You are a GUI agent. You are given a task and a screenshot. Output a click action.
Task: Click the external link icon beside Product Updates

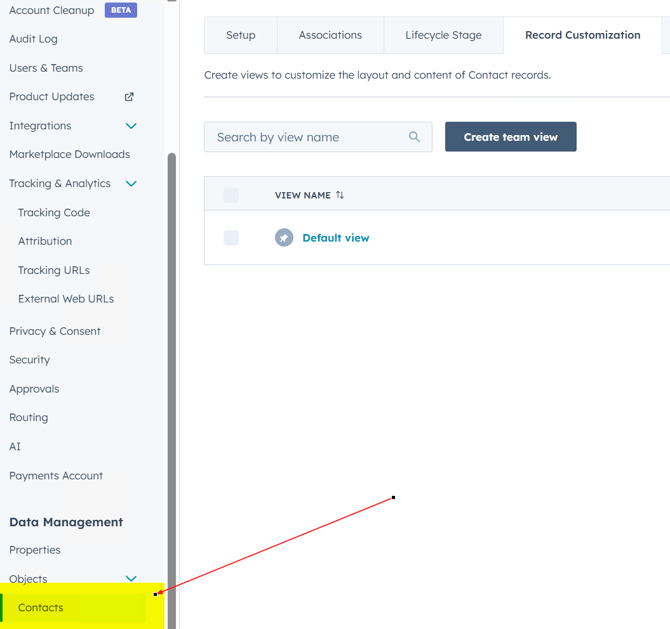pyautogui.click(x=129, y=97)
